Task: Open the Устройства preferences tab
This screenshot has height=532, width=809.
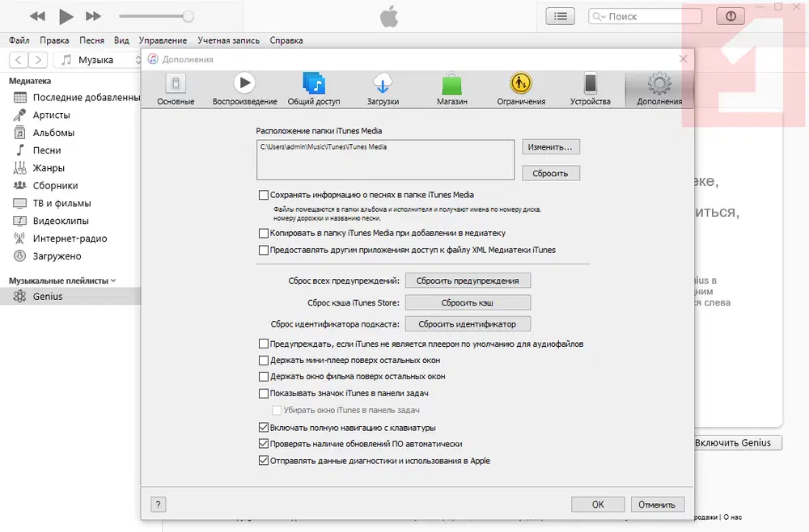Action: (x=591, y=89)
